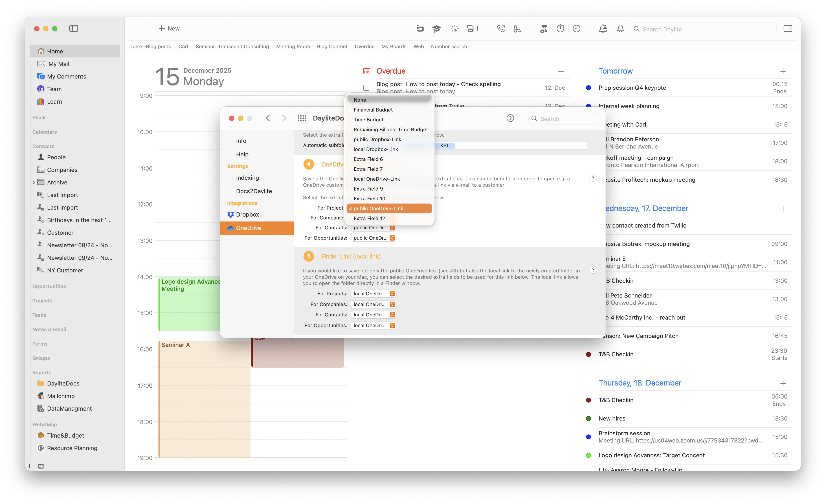Open Finder Link 'For Contacts' local dropdown

[x=373, y=315]
